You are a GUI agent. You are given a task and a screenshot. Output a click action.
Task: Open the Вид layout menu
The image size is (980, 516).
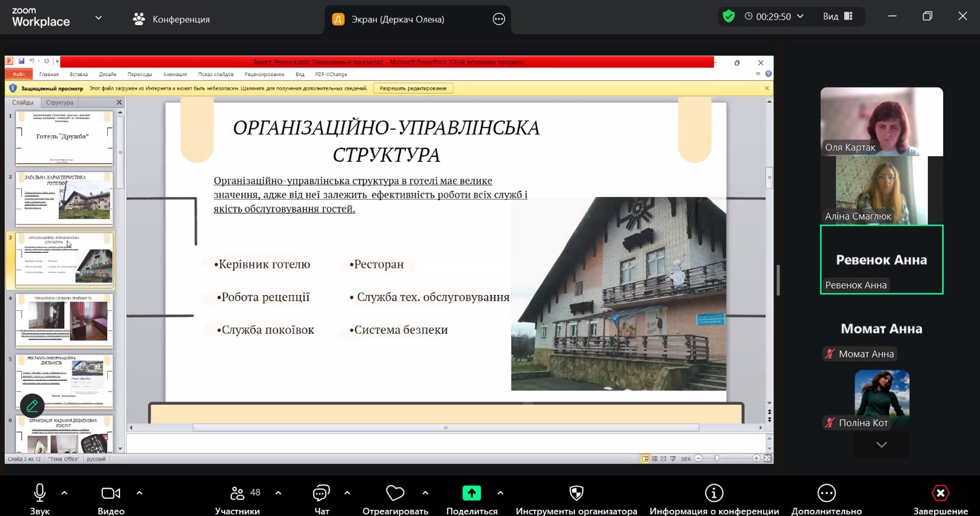point(837,17)
